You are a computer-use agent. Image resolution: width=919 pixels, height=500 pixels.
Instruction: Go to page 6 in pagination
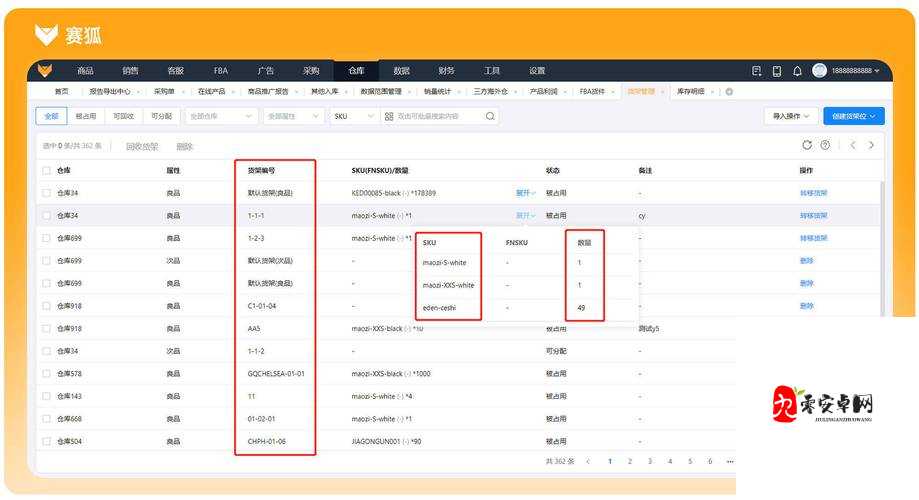710,461
